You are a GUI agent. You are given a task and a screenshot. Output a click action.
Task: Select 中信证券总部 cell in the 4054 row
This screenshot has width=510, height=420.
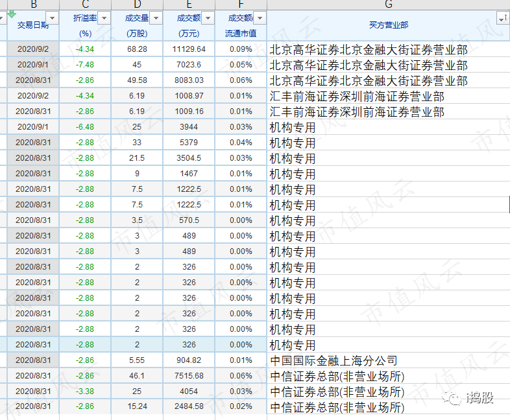pyautogui.click(x=389, y=391)
